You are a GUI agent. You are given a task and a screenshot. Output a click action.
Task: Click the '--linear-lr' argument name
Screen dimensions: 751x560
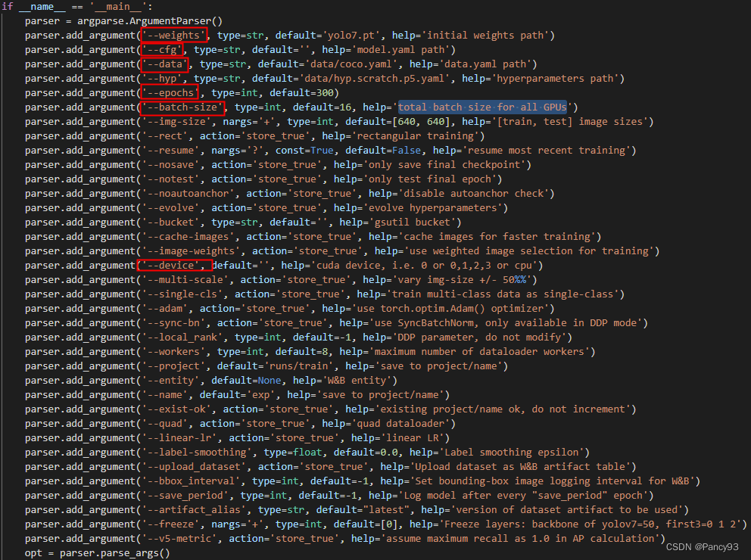coord(179,437)
